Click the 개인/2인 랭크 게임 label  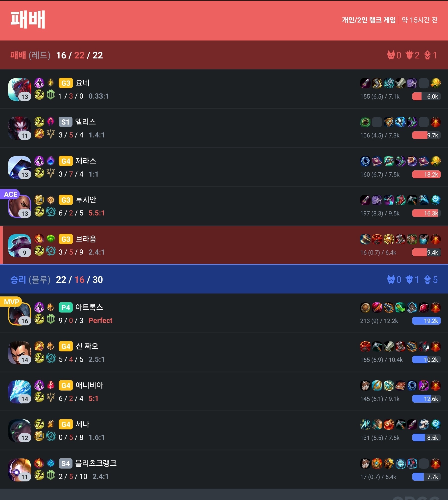[x=369, y=20]
